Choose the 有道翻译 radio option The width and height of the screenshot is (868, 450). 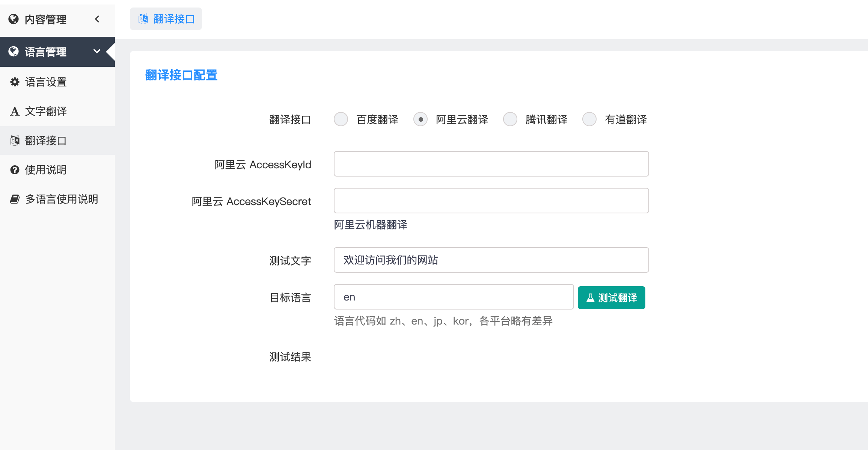[589, 119]
